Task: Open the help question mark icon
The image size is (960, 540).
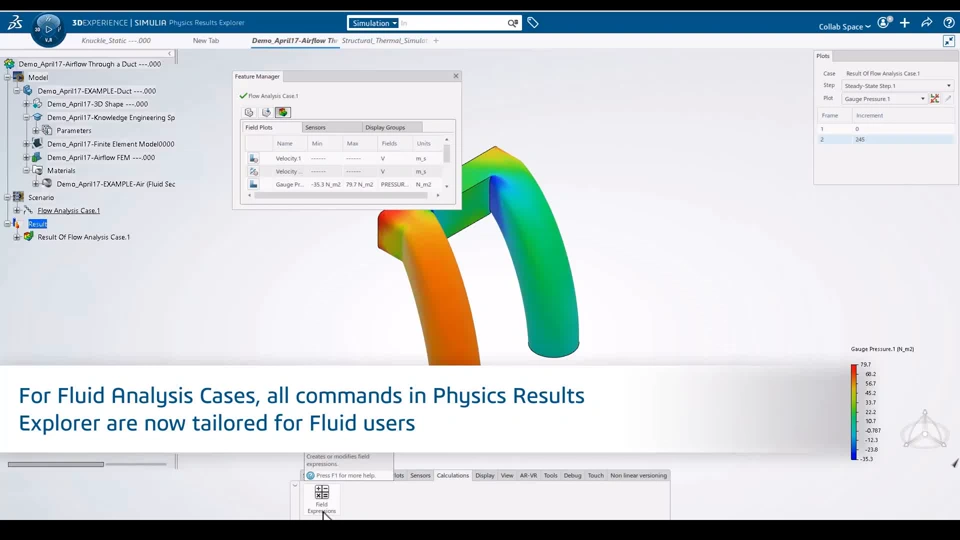Action: (x=949, y=23)
